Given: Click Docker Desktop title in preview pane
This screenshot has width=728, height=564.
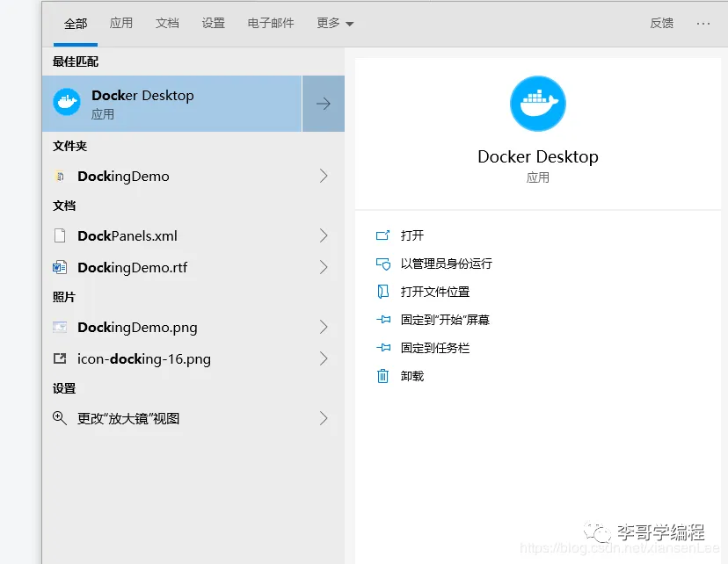Looking at the screenshot, I should click(537, 156).
